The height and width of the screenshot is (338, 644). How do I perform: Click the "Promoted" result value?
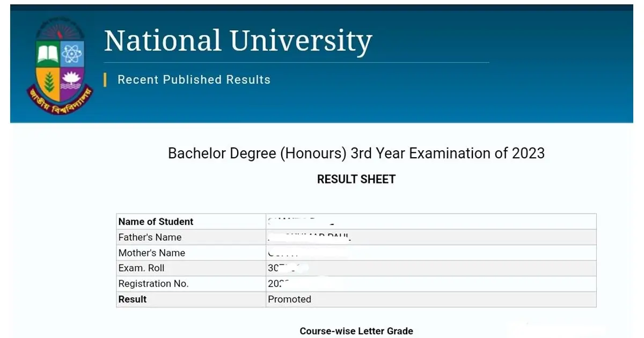pos(289,299)
